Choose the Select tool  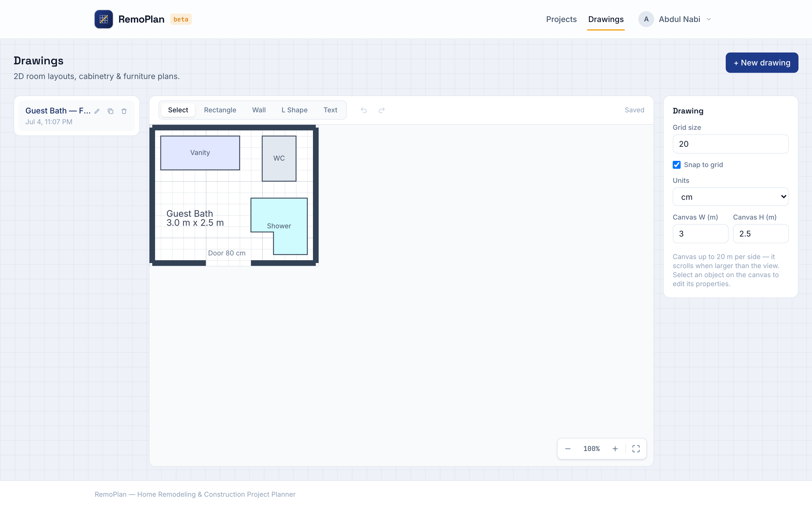coord(178,110)
